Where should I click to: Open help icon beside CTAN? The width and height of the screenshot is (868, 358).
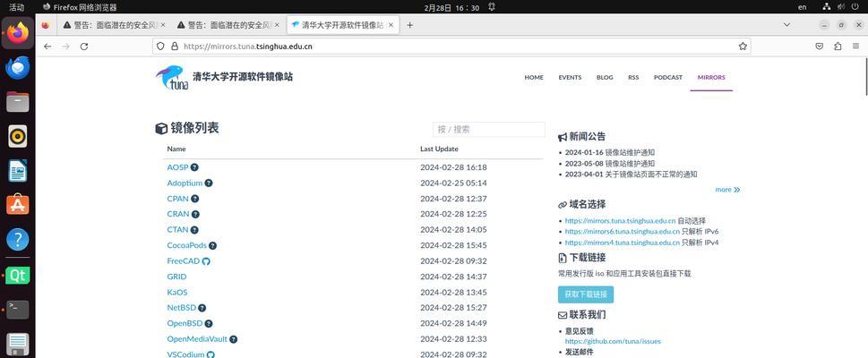[194, 230]
